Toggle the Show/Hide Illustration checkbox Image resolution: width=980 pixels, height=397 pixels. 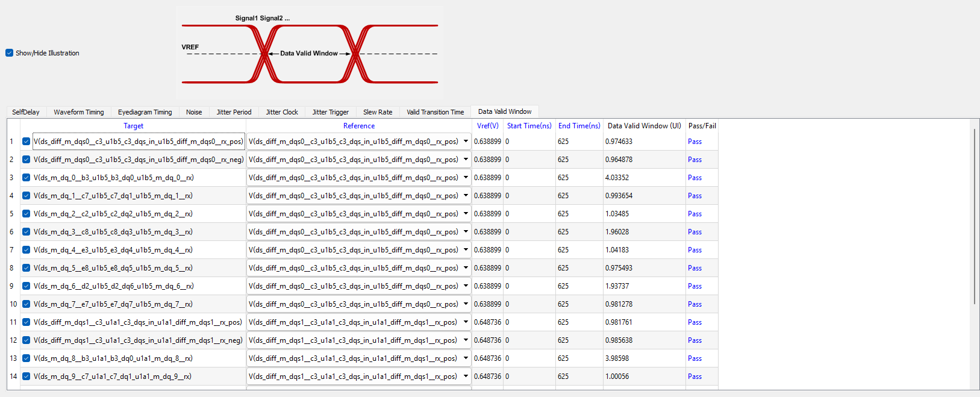click(x=10, y=53)
